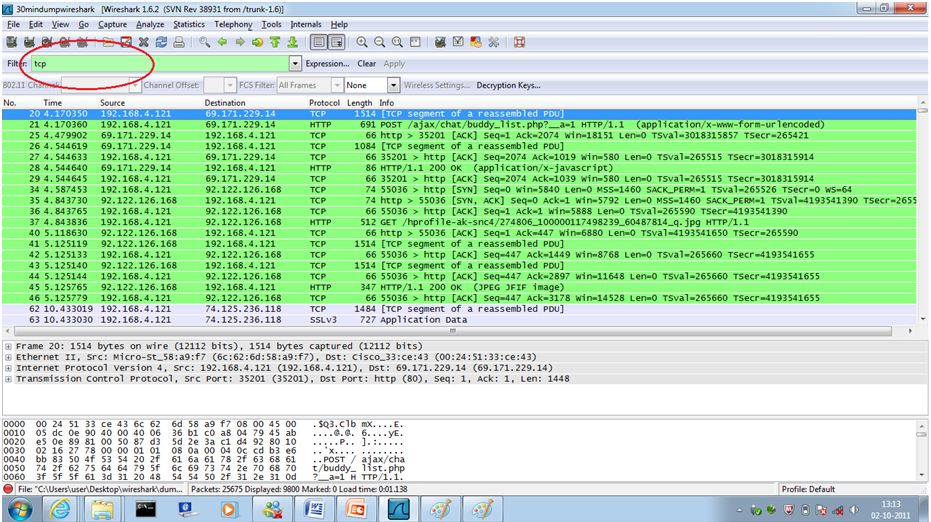The image size is (931, 522).
Task: Click the Zoom Out toolbar icon
Action: (380, 43)
